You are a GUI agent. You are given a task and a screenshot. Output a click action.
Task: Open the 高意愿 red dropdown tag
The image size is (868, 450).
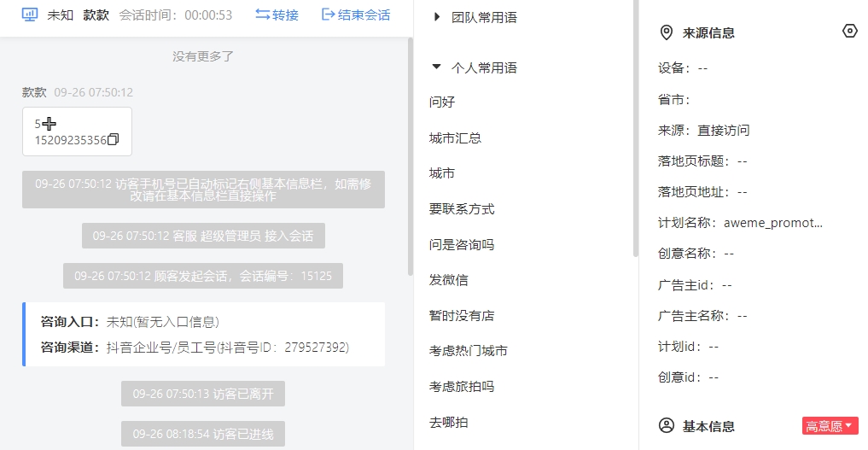click(x=830, y=425)
